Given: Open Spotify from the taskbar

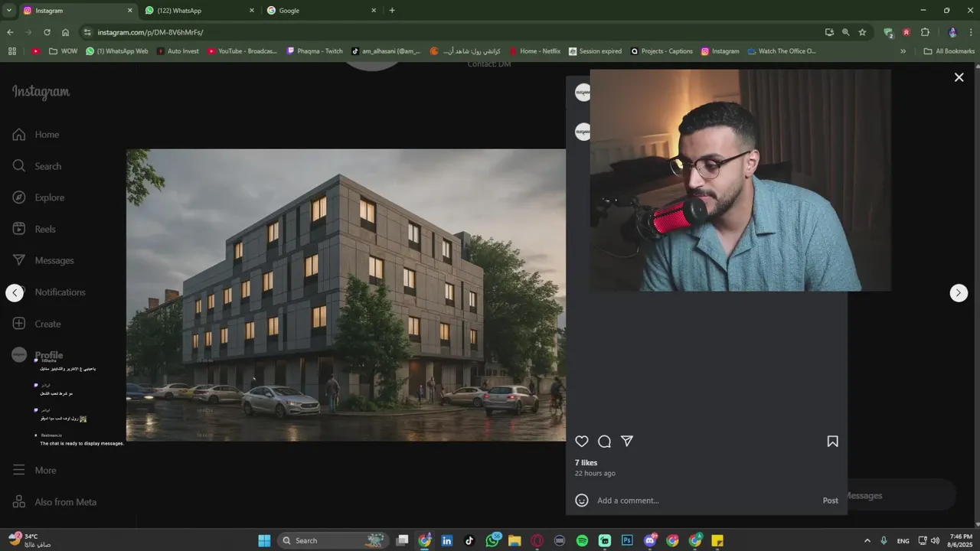Looking at the screenshot, I should (x=582, y=540).
